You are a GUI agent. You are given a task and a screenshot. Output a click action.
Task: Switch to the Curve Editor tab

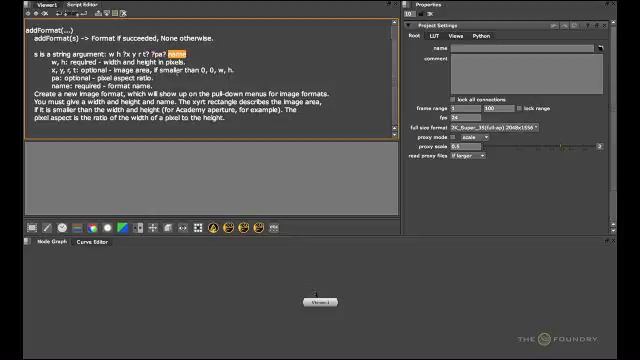click(x=92, y=242)
